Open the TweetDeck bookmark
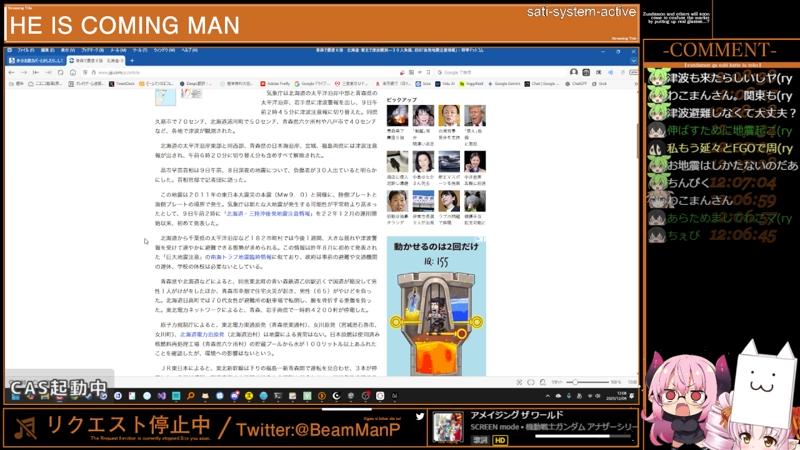 point(122,84)
